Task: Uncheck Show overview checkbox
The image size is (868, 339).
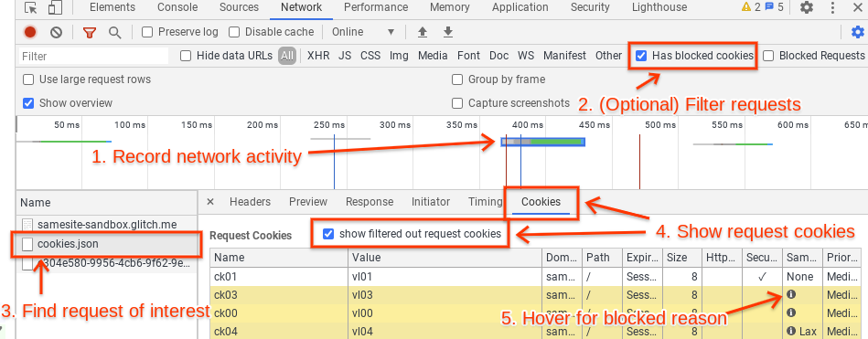Action: pos(28,103)
